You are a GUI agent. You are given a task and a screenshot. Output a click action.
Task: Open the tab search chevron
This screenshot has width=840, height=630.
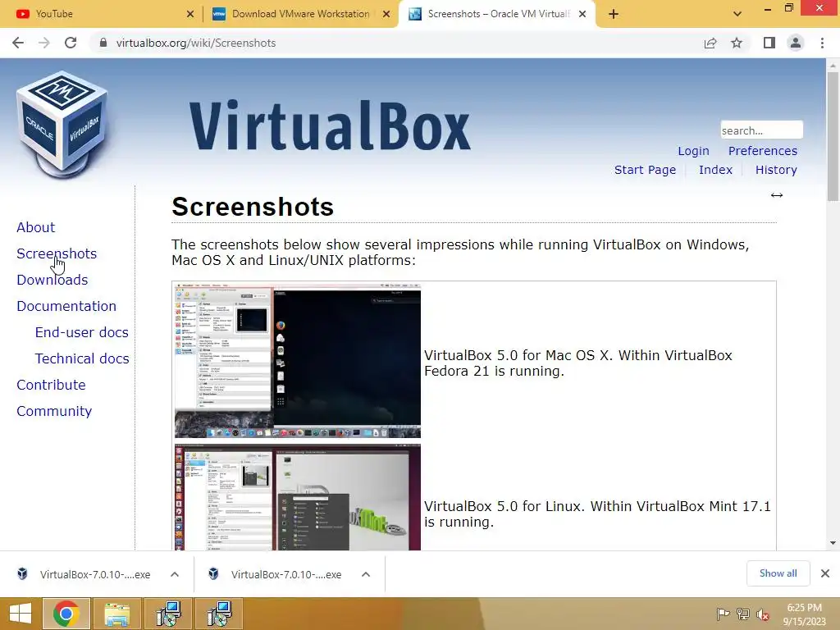coord(737,14)
